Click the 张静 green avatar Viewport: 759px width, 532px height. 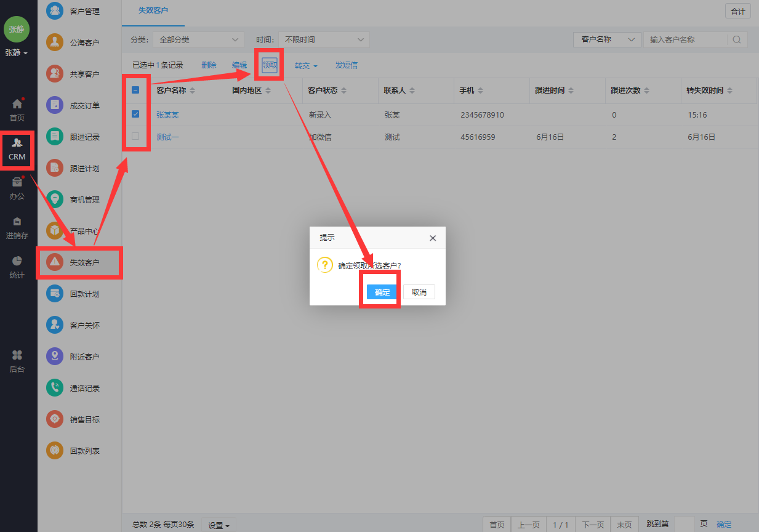[17, 29]
